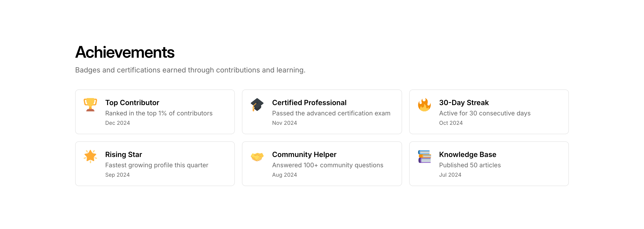Select the 30-Day Streak title
Image resolution: width=644 pixels, height=229 pixels.
tap(464, 102)
